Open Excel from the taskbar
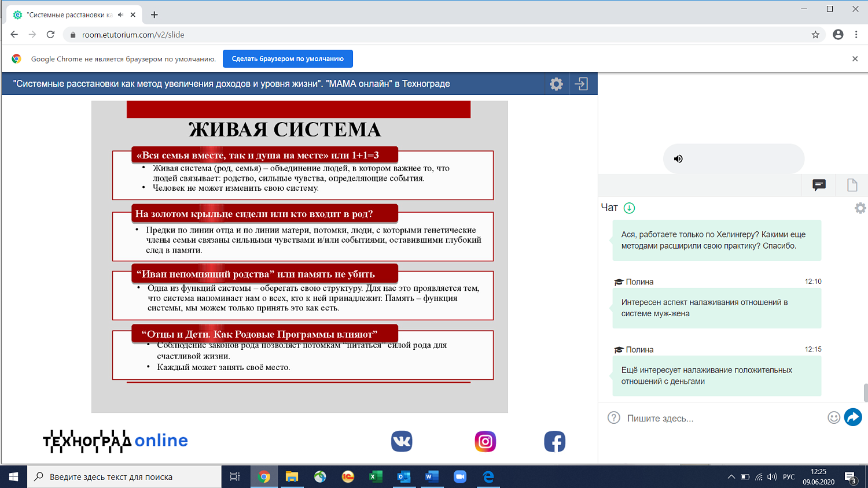The image size is (868, 488). click(x=376, y=477)
